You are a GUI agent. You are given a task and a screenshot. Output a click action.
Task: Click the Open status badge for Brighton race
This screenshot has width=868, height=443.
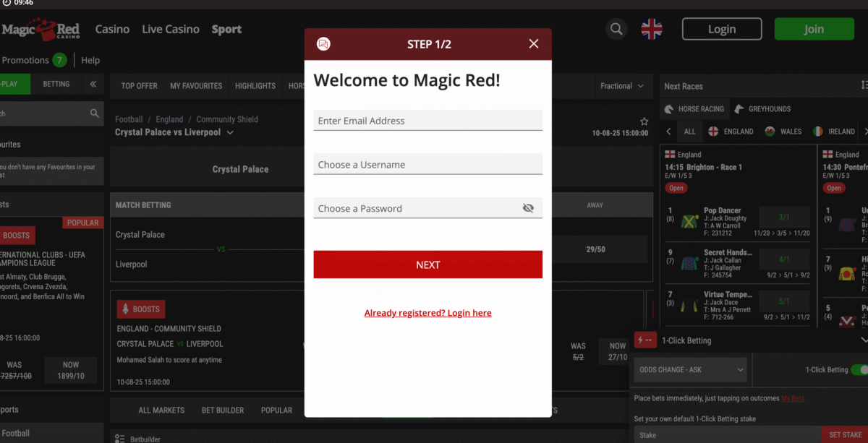(676, 188)
